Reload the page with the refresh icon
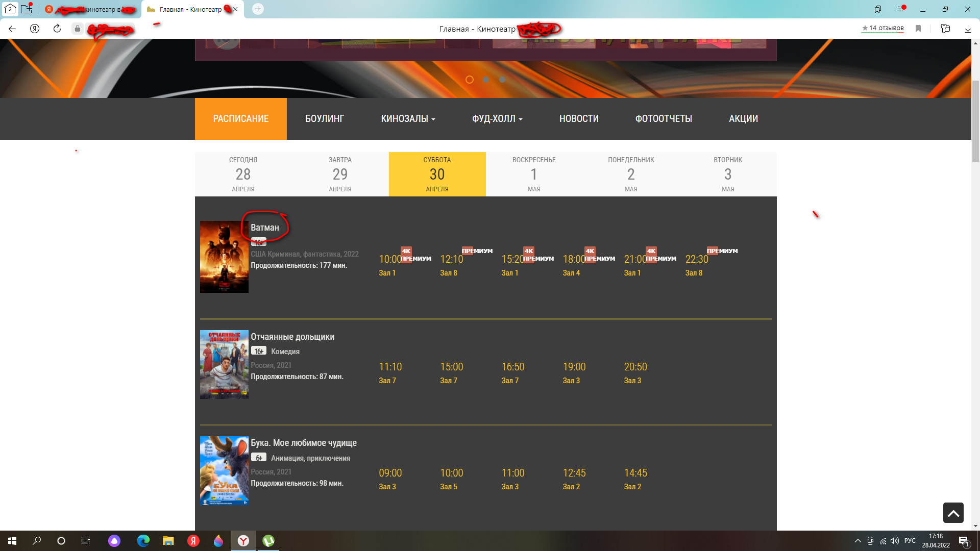Viewport: 980px width, 551px height. [57, 29]
